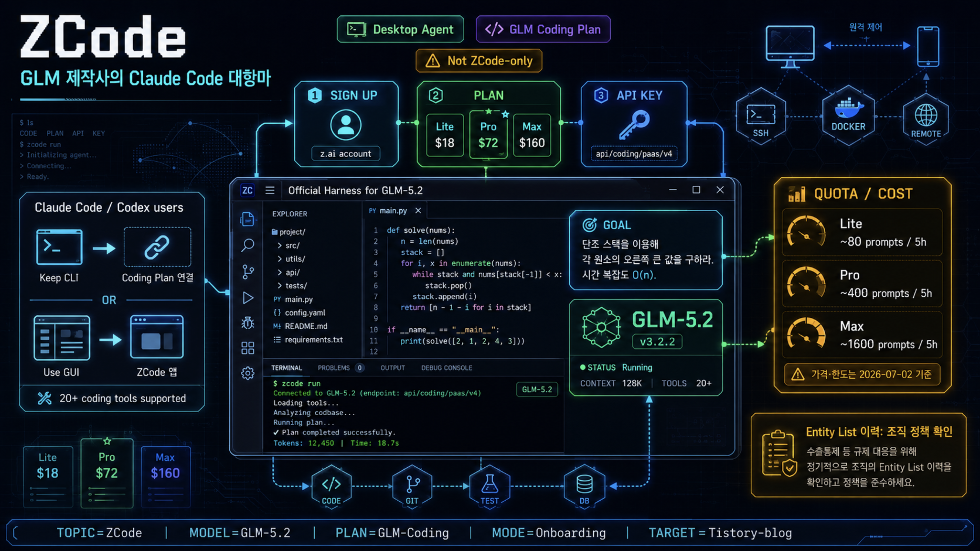
Task: Click the Pro gauge dial in QUOTA / COST
Action: tap(806, 282)
